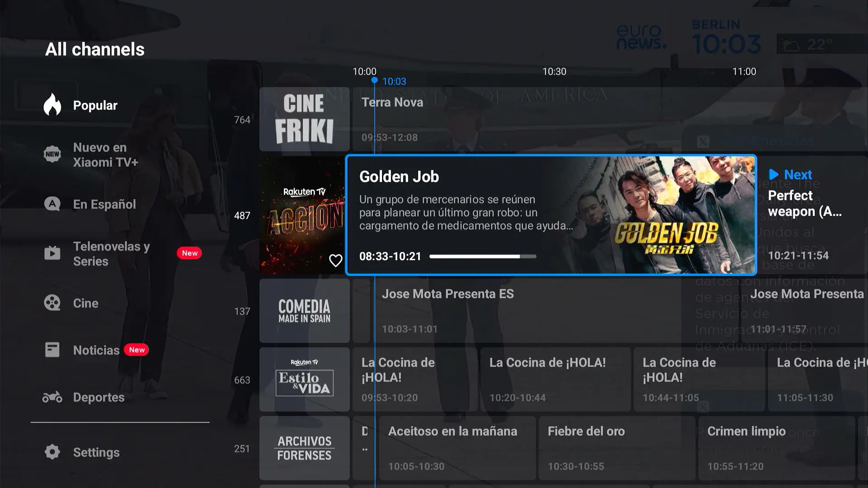868x488 pixels.
Task: Choose La Cocina de ¡HOLA! 10:20-10:44 slot
Action: pos(555,380)
